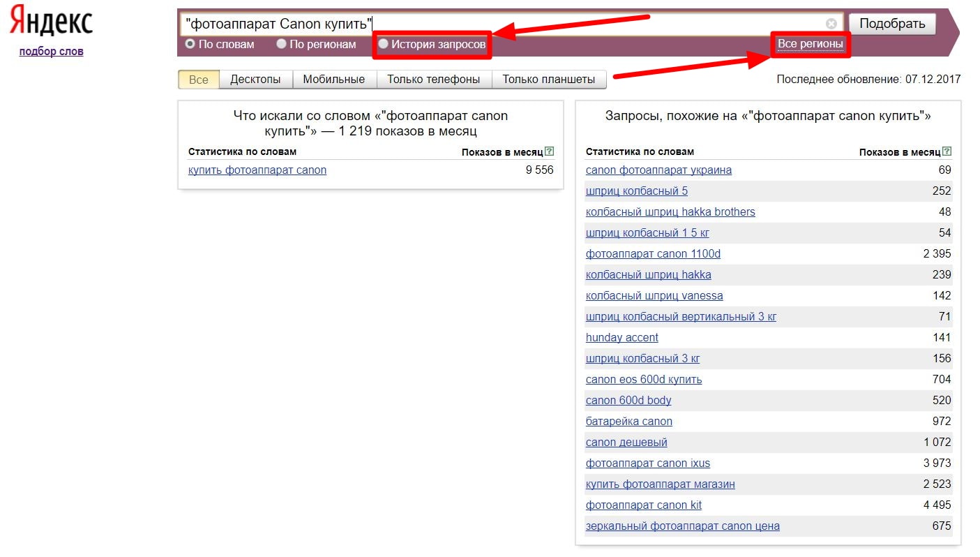Click 'Статистика по словам' header in right block
The width and height of the screenshot is (980, 557).
640,151
